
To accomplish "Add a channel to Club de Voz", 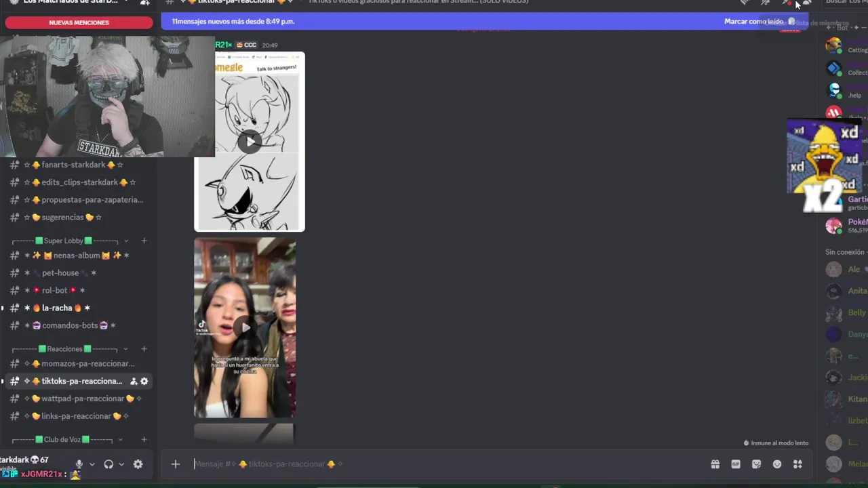I will [144, 440].
